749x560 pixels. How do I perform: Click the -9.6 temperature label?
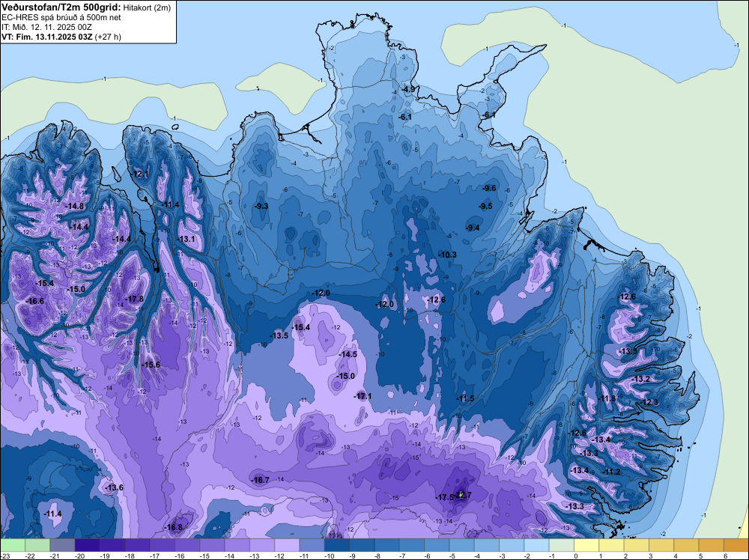click(x=488, y=188)
